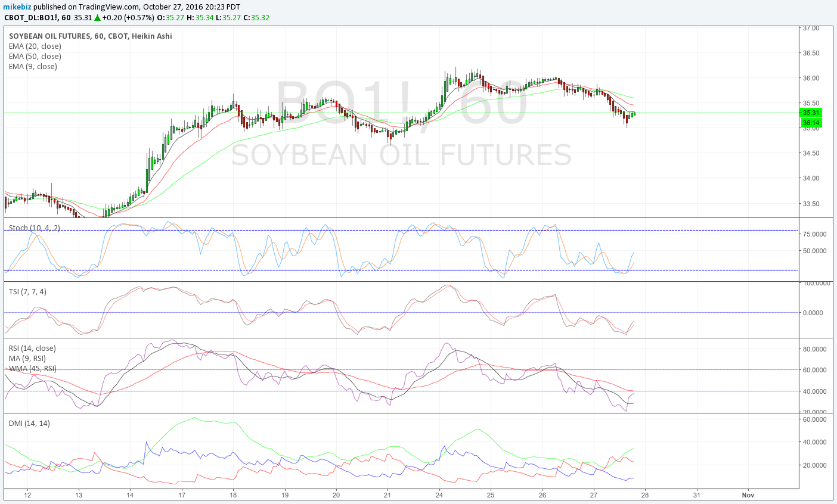Click the green countdown tag 36:14

click(811, 123)
